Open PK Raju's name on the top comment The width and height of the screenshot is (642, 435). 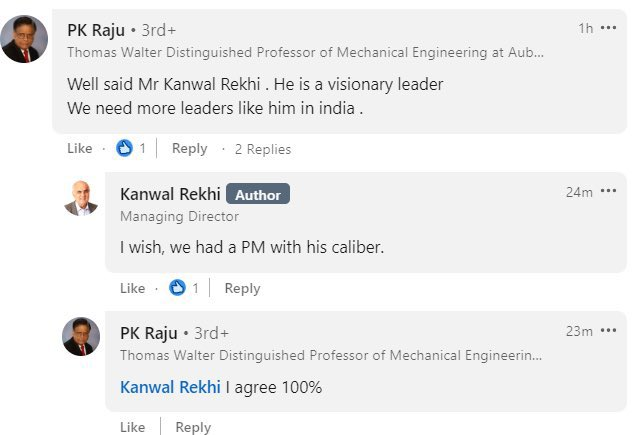click(96, 30)
